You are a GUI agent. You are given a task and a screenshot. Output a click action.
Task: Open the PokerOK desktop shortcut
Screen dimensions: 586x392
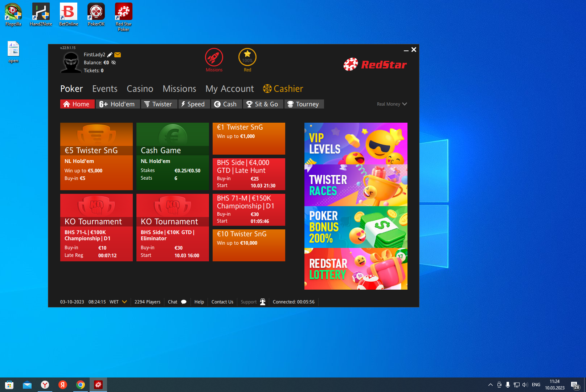coord(96,15)
